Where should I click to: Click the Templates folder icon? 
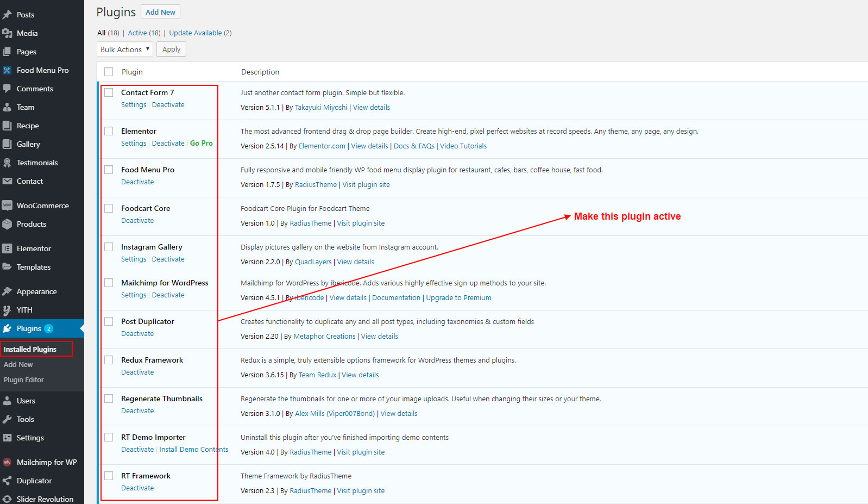[7, 267]
